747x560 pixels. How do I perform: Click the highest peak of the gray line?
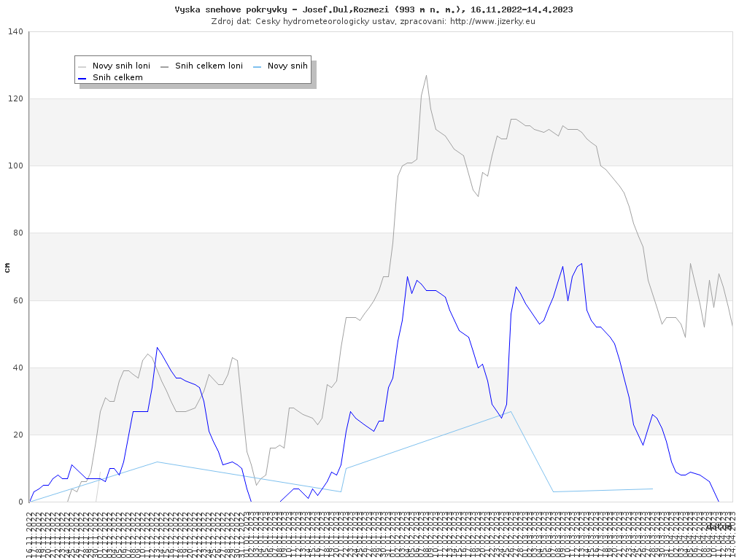[426, 75]
